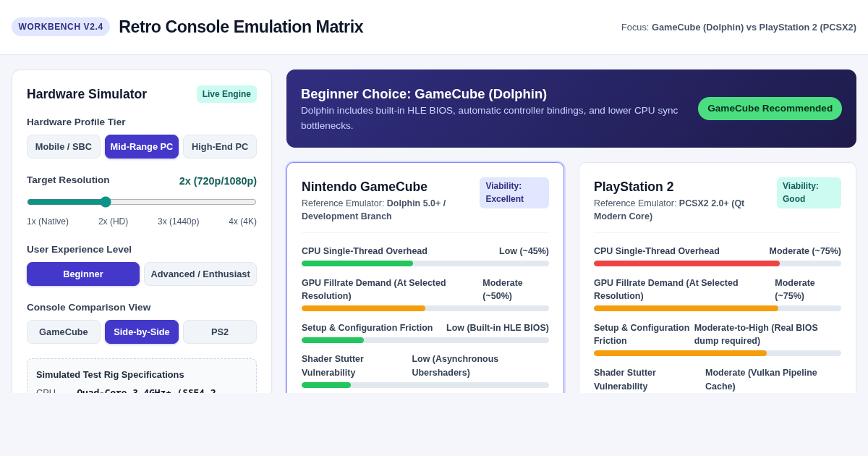
Task: Select the Mobile / SBC hardware tier
Action: click(x=64, y=146)
